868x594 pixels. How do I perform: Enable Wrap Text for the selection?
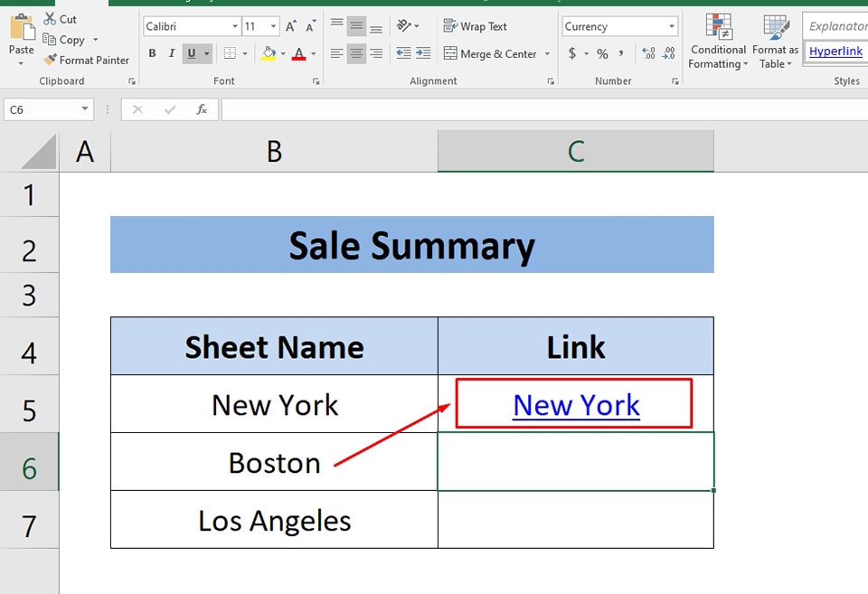pyautogui.click(x=475, y=25)
